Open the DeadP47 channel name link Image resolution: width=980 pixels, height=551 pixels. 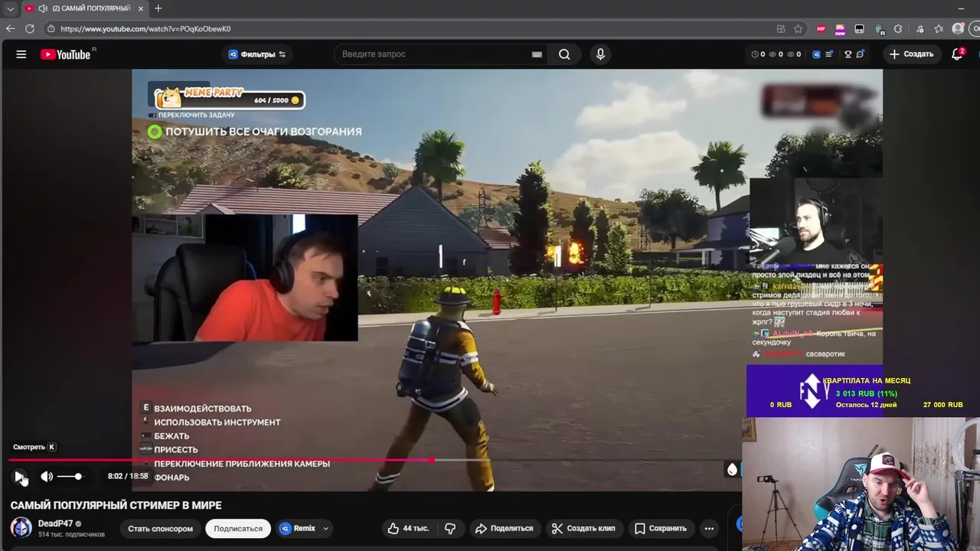pyautogui.click(x=55, y=523)
